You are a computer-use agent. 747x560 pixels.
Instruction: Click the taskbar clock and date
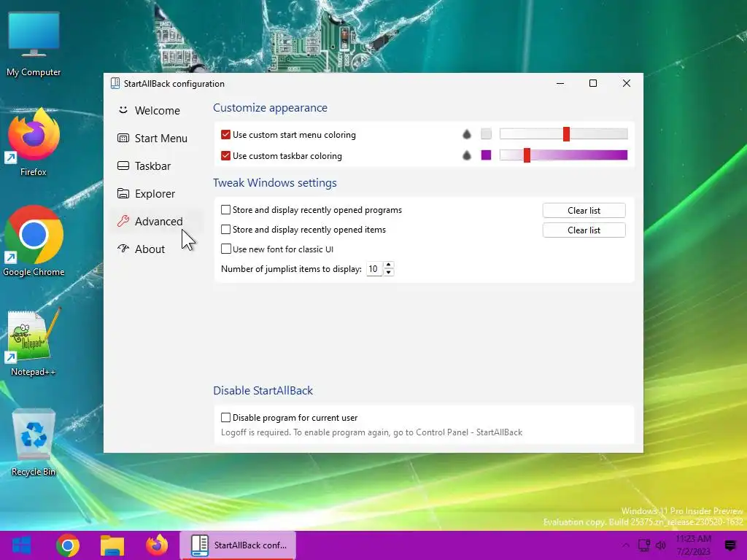pos(693,545)
